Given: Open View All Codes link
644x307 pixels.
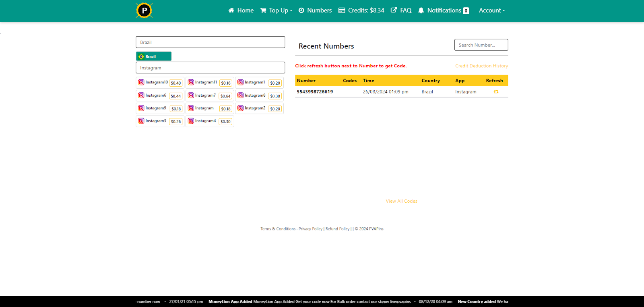Looking at the screenshot, I should 401,201.
